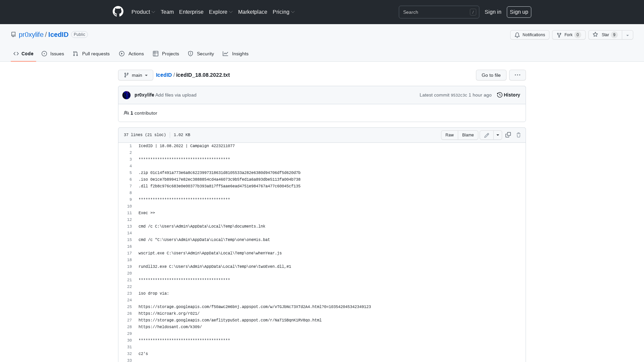View History via the clock icon
The height and width of the screenshot is (362, 644).
coord(499,95)
